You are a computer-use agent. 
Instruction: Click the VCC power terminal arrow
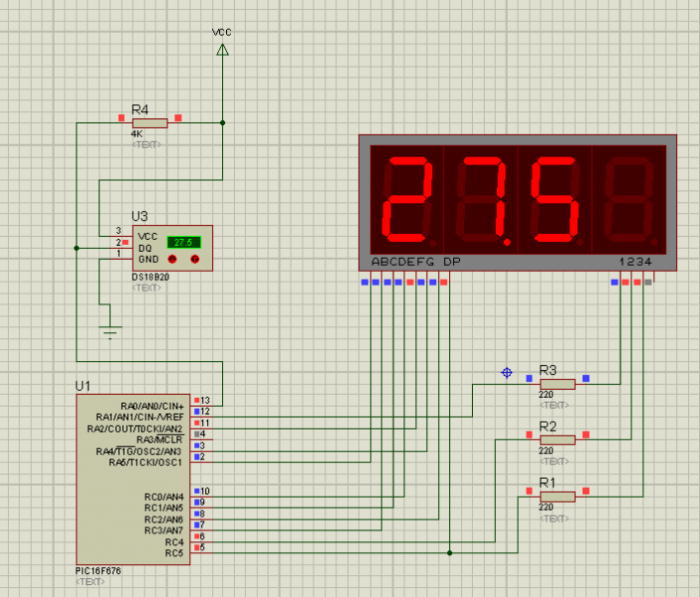222,48
